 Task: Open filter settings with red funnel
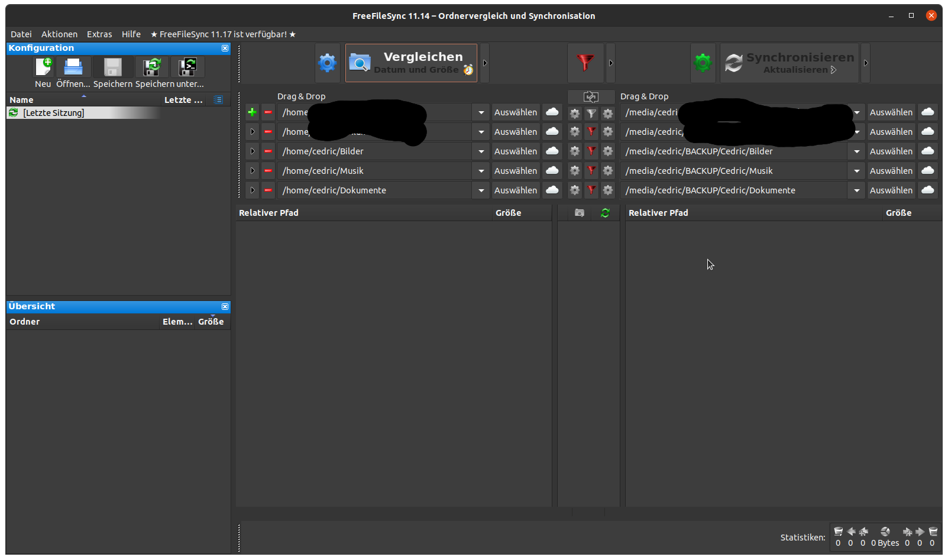coord(585,63)
